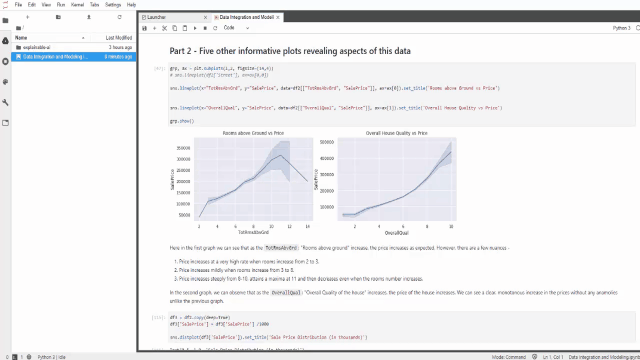Open the Tabs menu
640x360 pixels.
pos(94,5)
